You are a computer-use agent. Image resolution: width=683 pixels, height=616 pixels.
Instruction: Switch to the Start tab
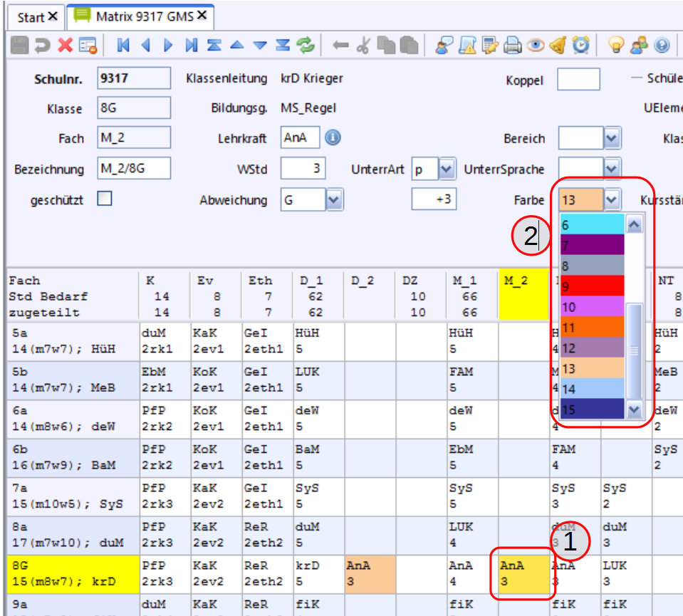click(x=31, y=17)
